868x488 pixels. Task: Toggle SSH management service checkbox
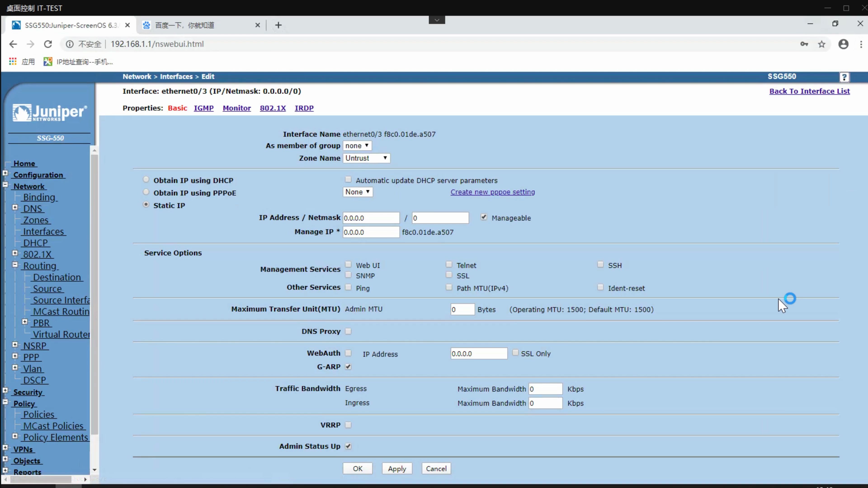click(x=600, y=265)
